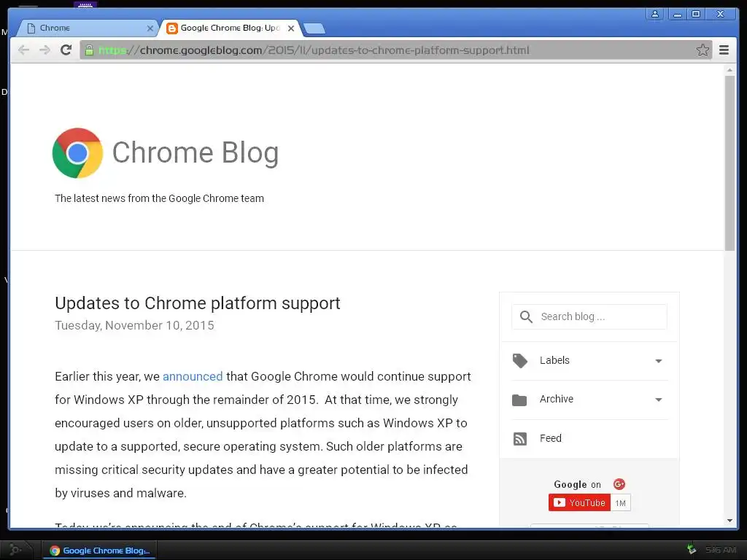Open the Updates to Chrome platform support title

pyautogui.click(x=198, y=303)
